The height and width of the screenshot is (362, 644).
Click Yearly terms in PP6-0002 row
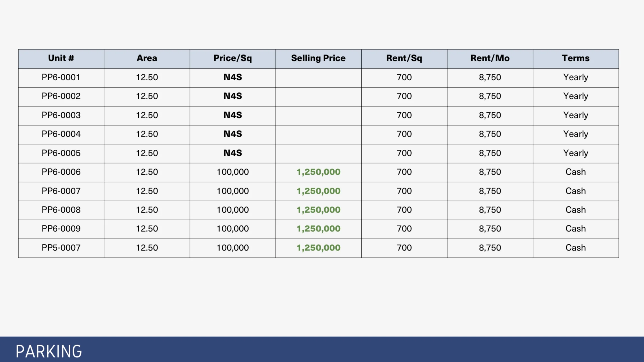tap(576, 96)
